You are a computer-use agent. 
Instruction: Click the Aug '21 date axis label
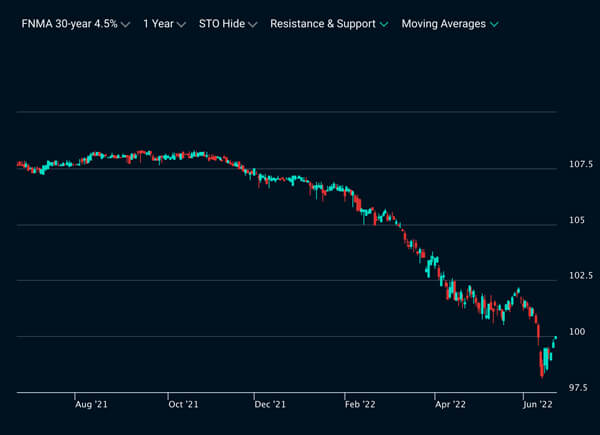91,404
